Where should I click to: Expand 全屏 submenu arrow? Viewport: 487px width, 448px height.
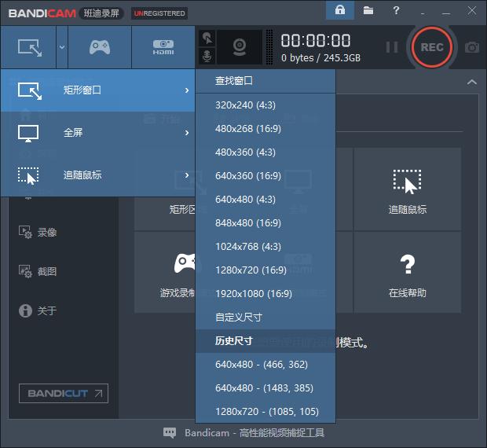[187, 133]
